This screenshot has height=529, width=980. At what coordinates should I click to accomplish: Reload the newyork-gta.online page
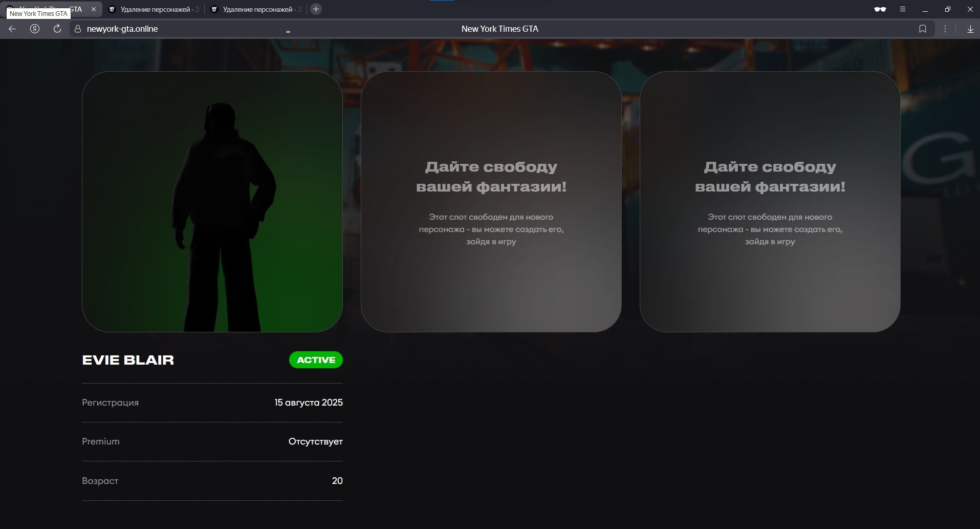pos(57,29)
